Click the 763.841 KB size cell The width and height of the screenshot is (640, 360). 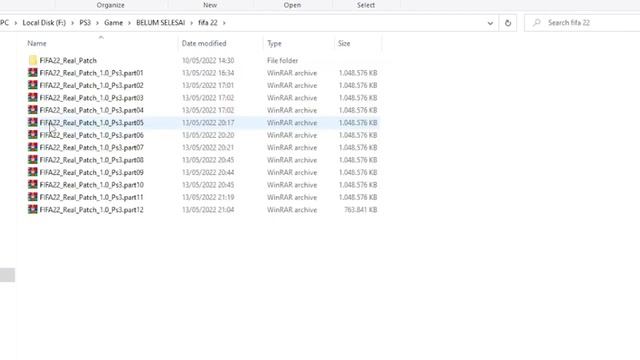[x=360, y=210]
